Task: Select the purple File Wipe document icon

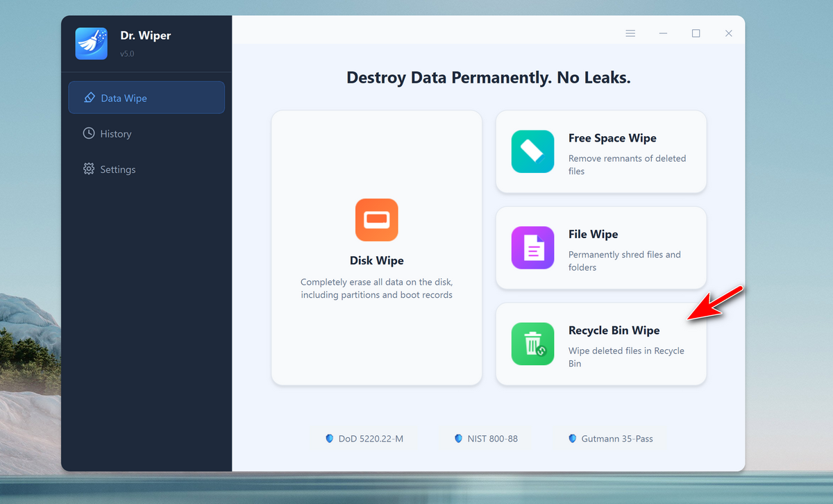Action: pyautogui.click(x=532, y=248)
